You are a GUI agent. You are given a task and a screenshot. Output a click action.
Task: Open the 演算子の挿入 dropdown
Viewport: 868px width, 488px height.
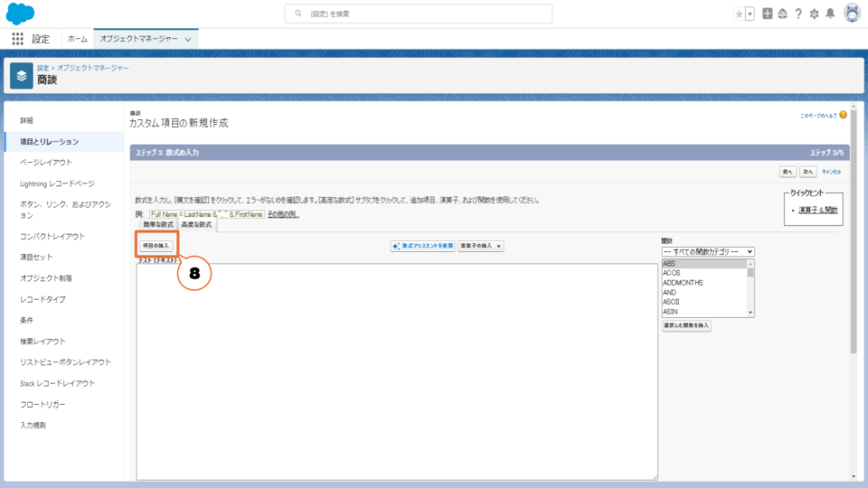(480, 246)
